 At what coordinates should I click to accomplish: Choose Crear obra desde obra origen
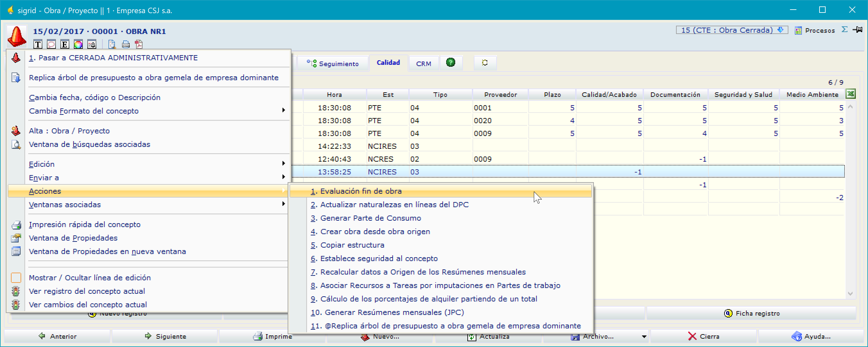pyautogui.click(x=441, y=232)
